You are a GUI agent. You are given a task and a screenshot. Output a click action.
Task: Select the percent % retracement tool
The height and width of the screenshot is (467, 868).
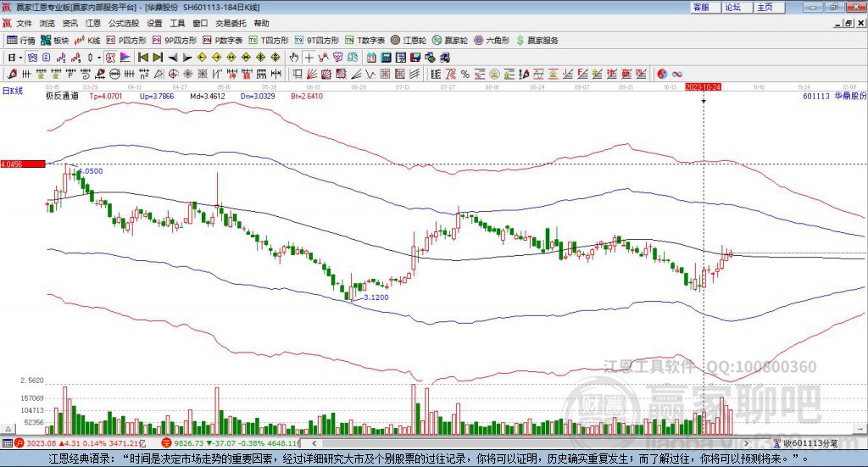pyautogui.click(x=465, y=74)
